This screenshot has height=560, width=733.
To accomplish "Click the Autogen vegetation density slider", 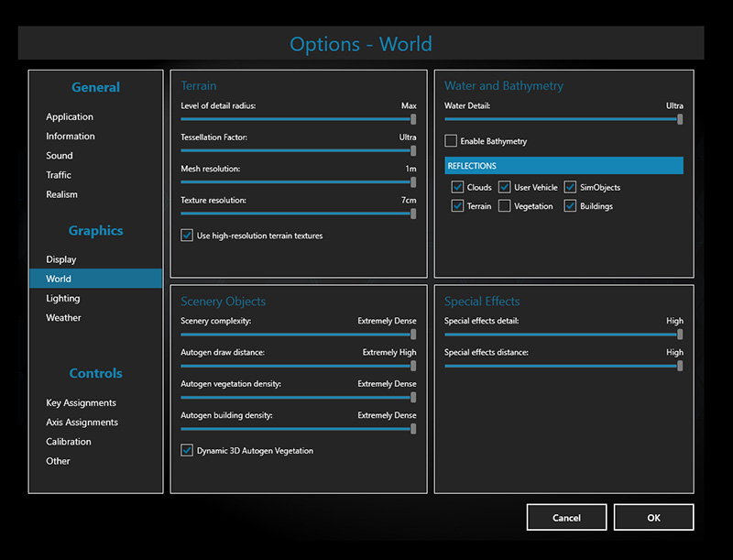I will [299, 398].
